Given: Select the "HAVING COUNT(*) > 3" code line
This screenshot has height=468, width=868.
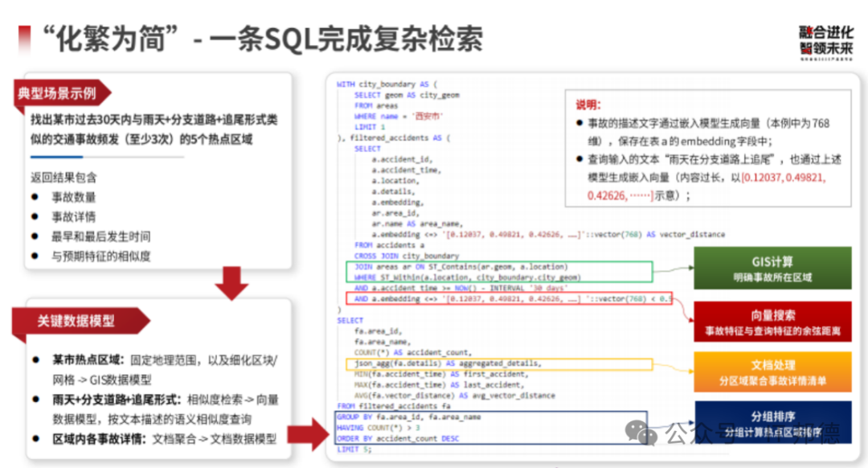Looking at the screenshot, I should point(379,428).
